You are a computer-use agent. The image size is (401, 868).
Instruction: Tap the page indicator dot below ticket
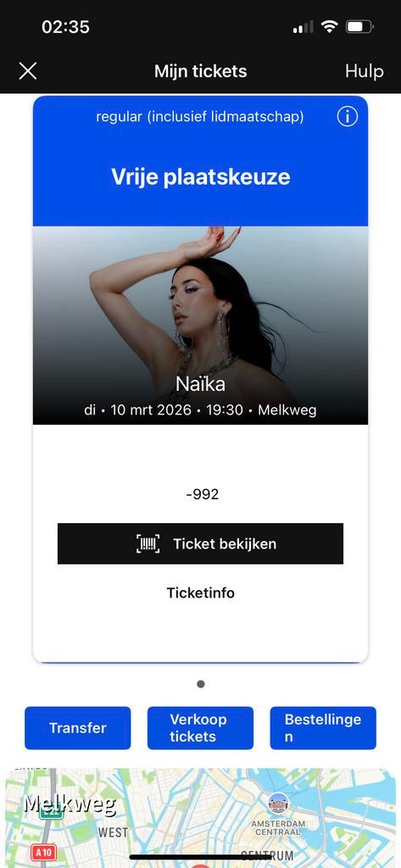point(200,684)
